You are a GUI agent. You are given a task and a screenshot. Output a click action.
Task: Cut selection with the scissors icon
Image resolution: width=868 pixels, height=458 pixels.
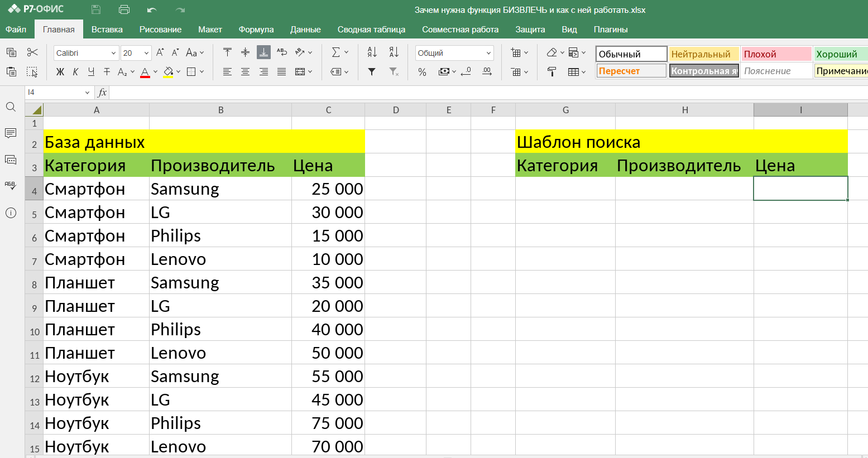[x=32, y=52]
